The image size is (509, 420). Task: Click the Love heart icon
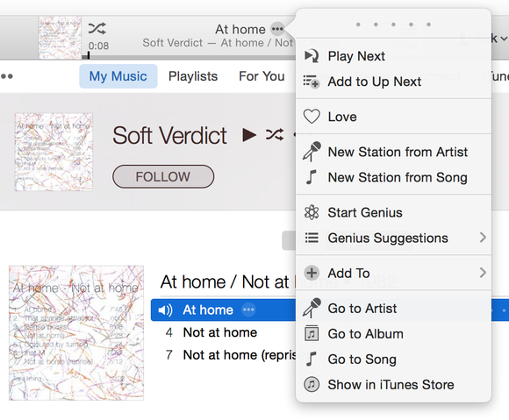coord(312,117)
